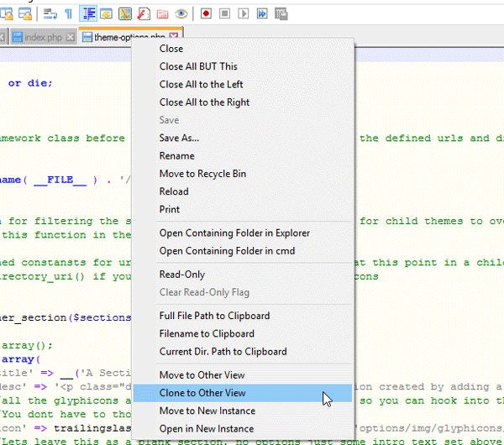Click the Show All Characters pilcrow icon
This screenshot has height=445, width=504.
click(69, 13)
